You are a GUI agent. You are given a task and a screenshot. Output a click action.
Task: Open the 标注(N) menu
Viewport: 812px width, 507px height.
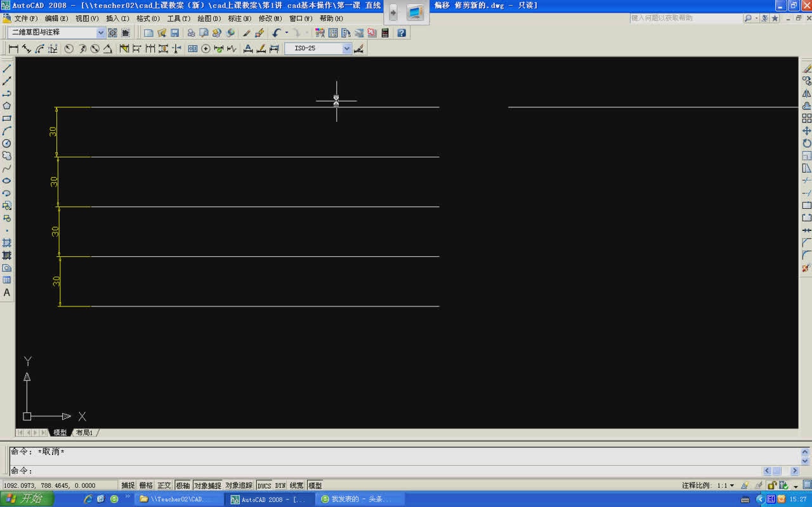pos(240,18)
